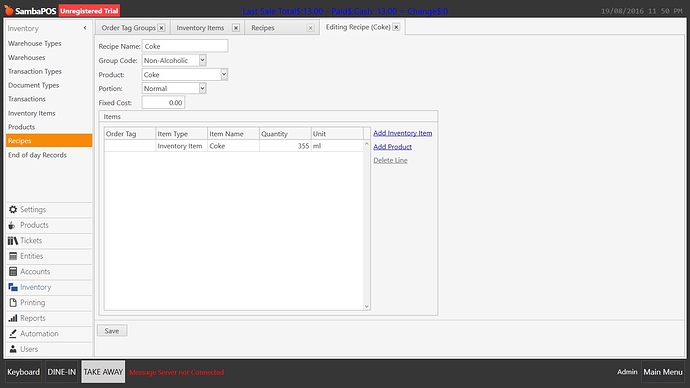Click the Inventory Item type cell
The height and width of the screenshot is (388, 690).
tap(181, 146)
